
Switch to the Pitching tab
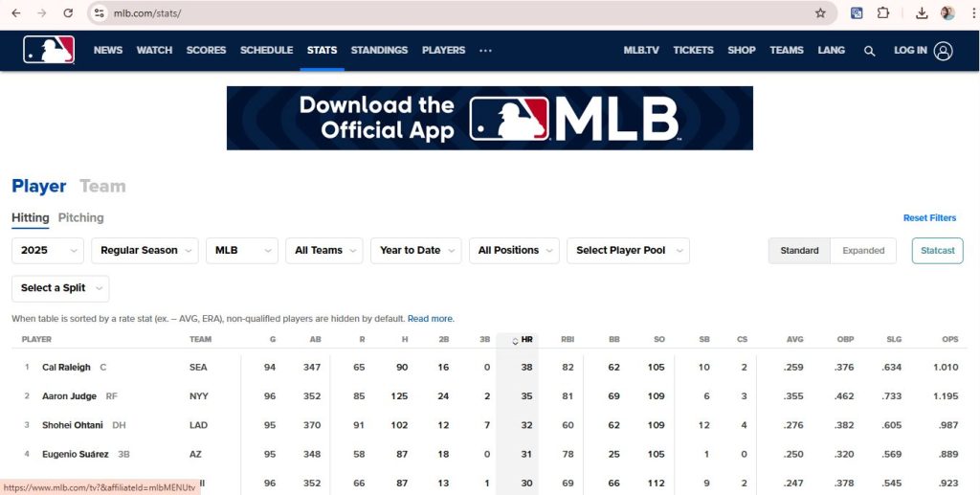pos(80,218)
